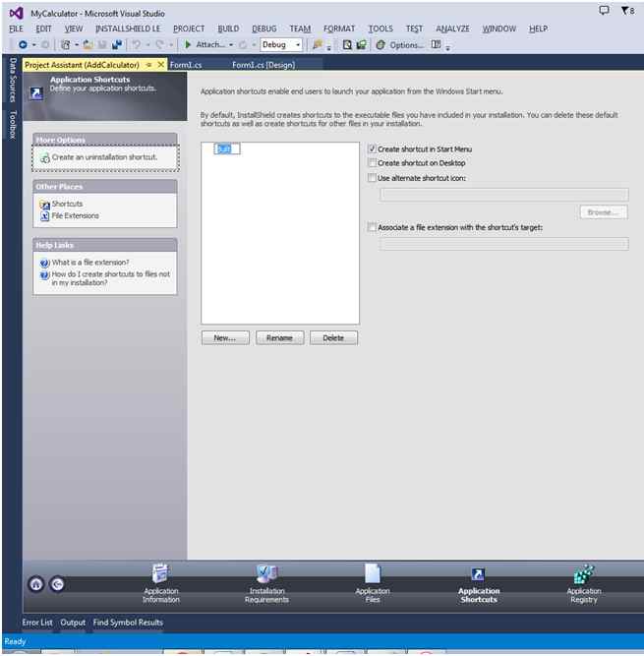This screenshot has height=656, width=644.
Task: Open the EDIT menu
Action: click(43, 29)
